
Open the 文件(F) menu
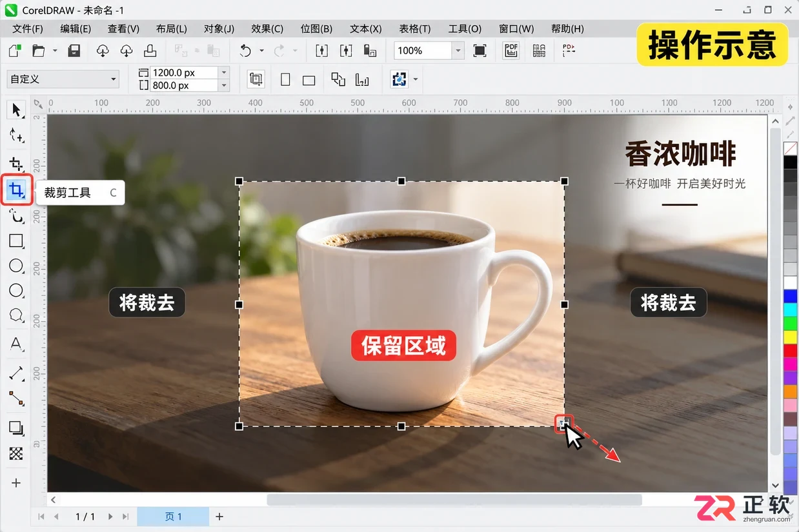pyautogui.click(x=28, y=28)
